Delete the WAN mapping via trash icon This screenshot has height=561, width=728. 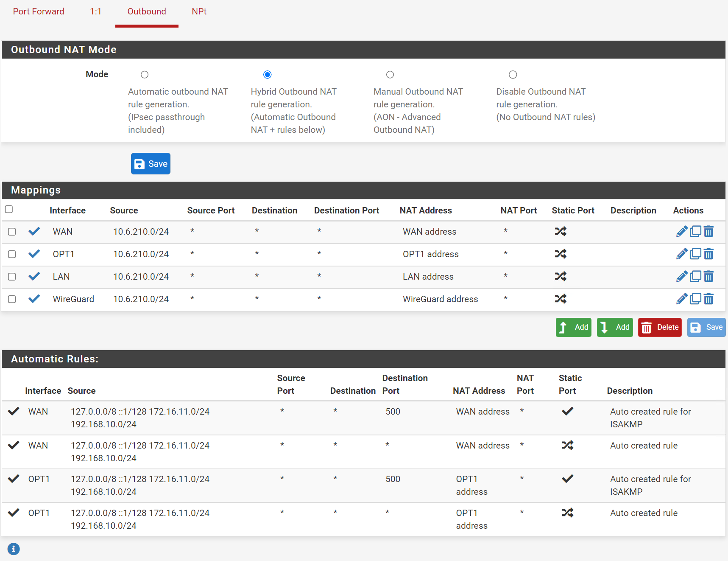point(708,231)
